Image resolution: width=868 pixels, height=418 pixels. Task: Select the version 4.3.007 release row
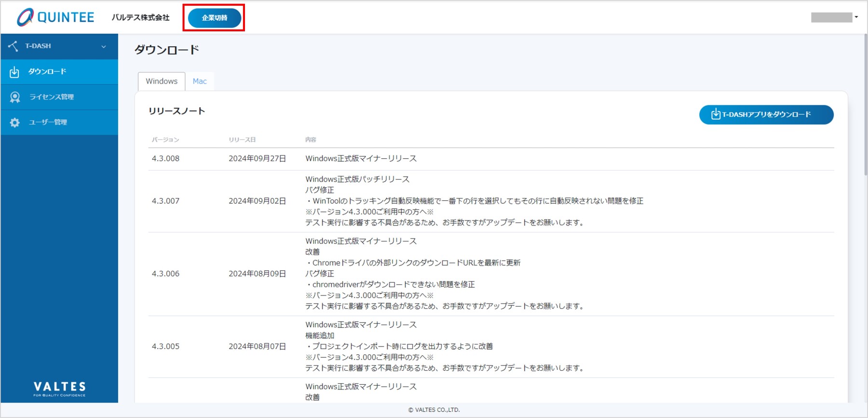pos(165,201)
